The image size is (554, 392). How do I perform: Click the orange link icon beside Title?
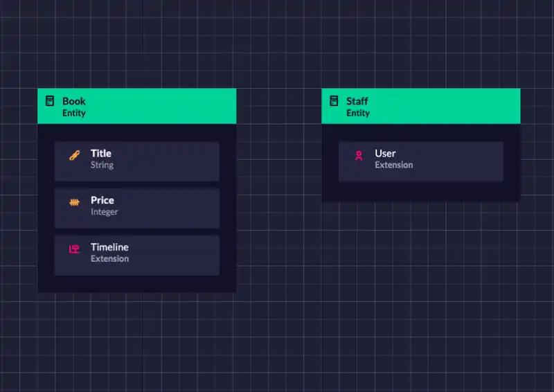click(74, 156)
